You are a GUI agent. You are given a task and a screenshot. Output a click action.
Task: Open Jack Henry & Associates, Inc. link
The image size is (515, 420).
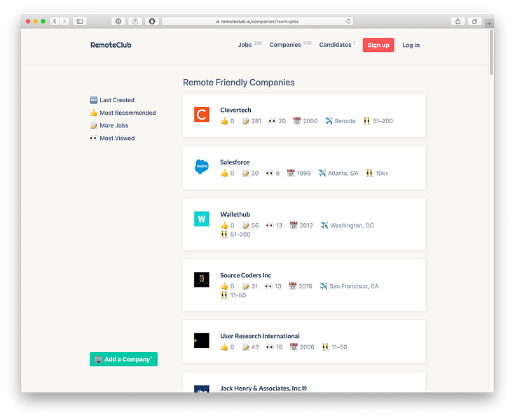point(263,388)
